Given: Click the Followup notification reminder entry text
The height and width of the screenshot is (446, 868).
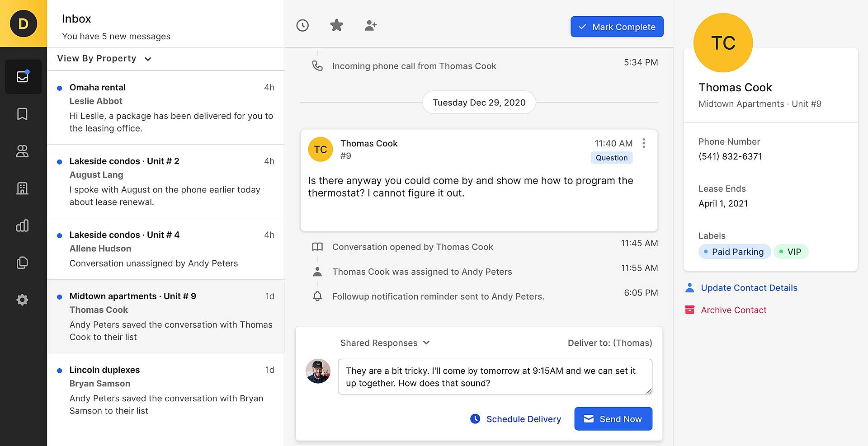Looking at the screenshot, I should coord(438,296).
